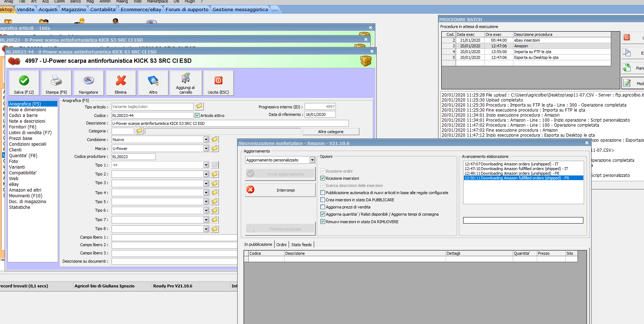Click the Stampa (F9) printer button

click(56, 83)
